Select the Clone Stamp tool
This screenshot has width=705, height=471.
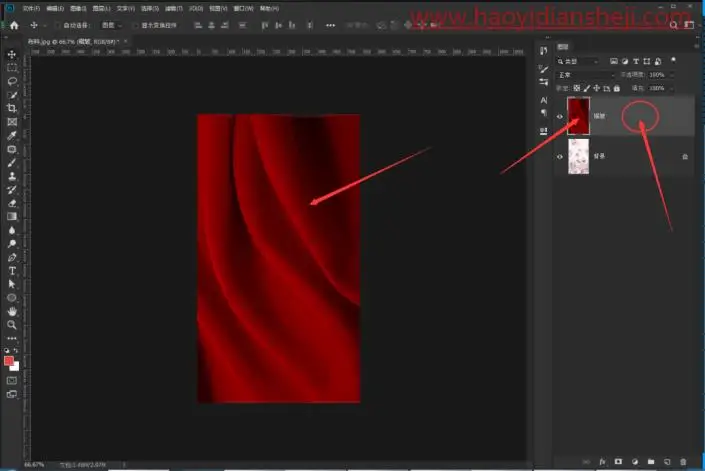point(12,176)
